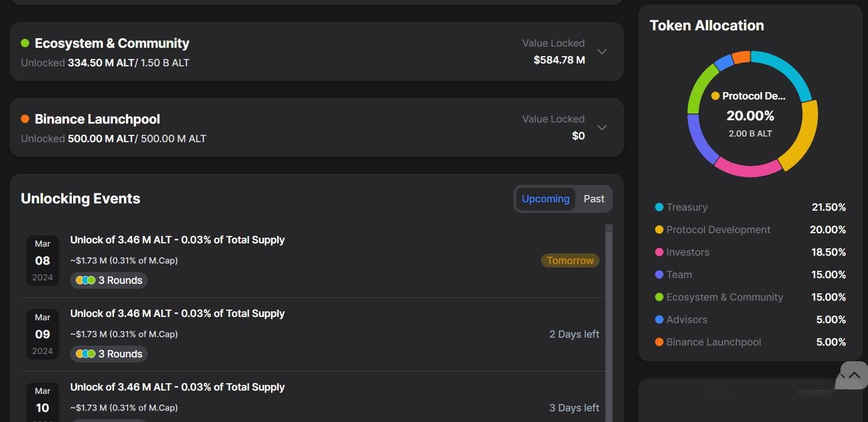868x422 pixels.
Task: Open the Mar 08 3 Rounds pill
Action: pos(109,280)
